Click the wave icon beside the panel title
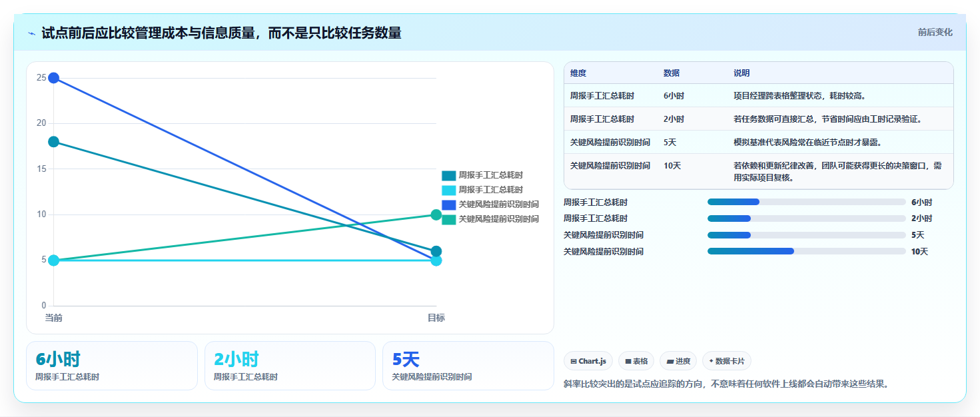The height and width of the screenshot is (417, 980). [32, 33]
